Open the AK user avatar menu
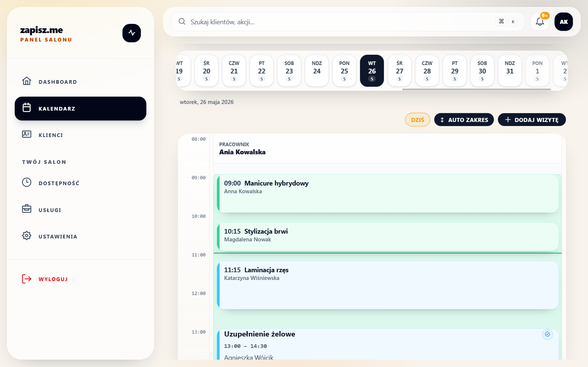This screenshot has width=588, height=367. [x=564, y=22]
